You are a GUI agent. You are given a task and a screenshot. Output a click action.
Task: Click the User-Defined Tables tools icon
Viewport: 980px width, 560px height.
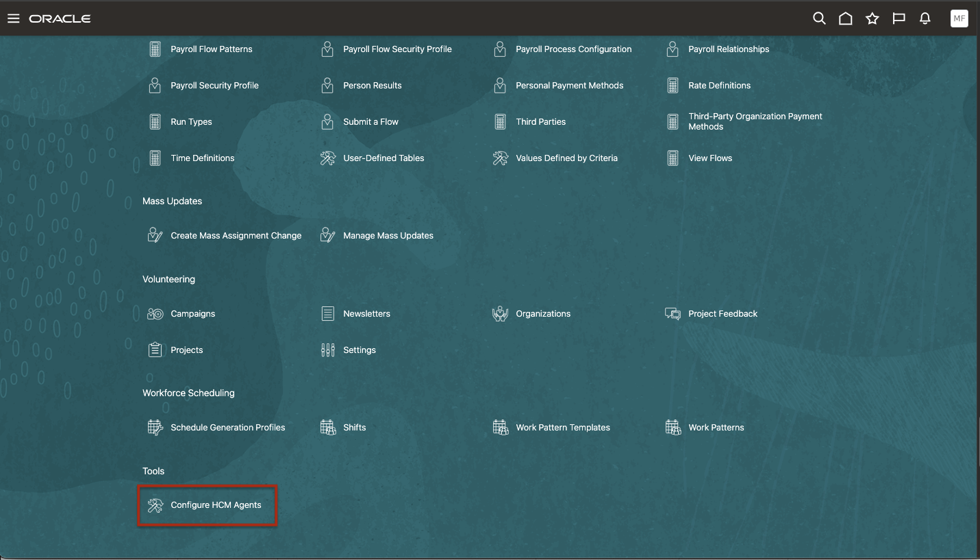(x=327, y=158)
